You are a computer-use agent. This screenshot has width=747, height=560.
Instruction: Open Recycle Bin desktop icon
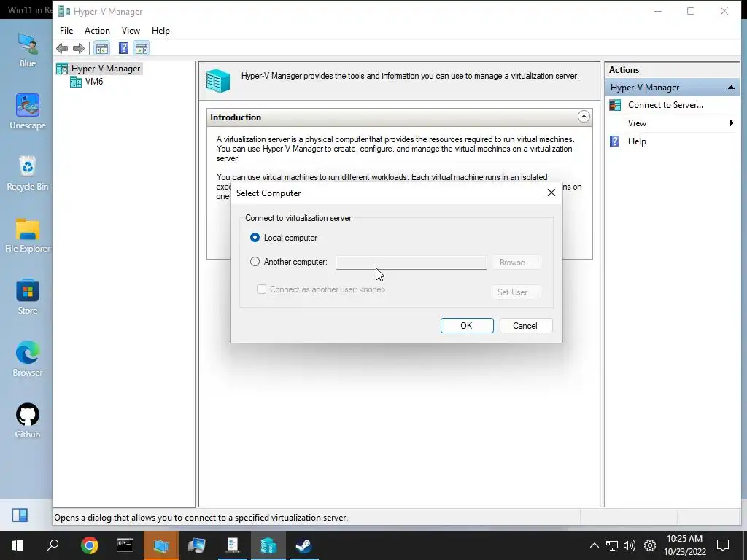pos(27,174)
